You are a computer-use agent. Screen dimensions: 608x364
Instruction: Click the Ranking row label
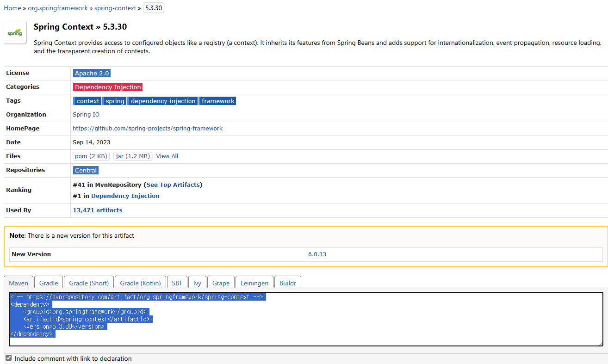click(19, 190)
